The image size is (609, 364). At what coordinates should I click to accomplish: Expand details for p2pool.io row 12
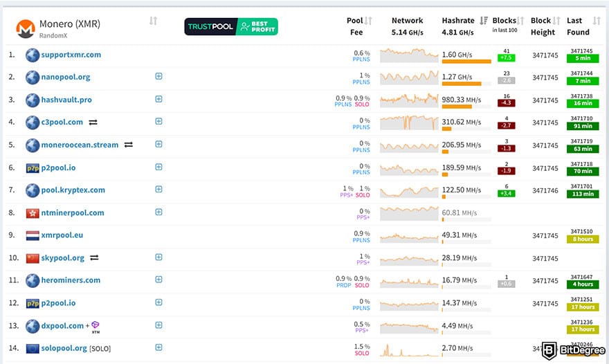coord(158,302)
